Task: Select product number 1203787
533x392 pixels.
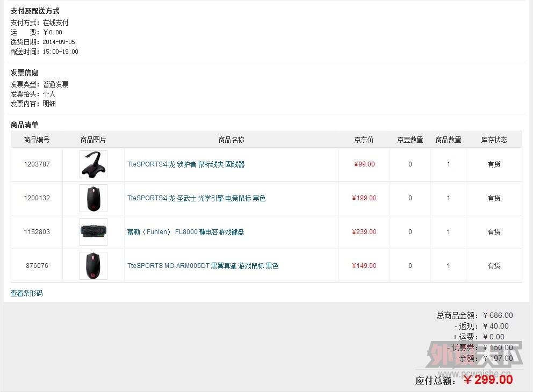Action: (37, 164)
